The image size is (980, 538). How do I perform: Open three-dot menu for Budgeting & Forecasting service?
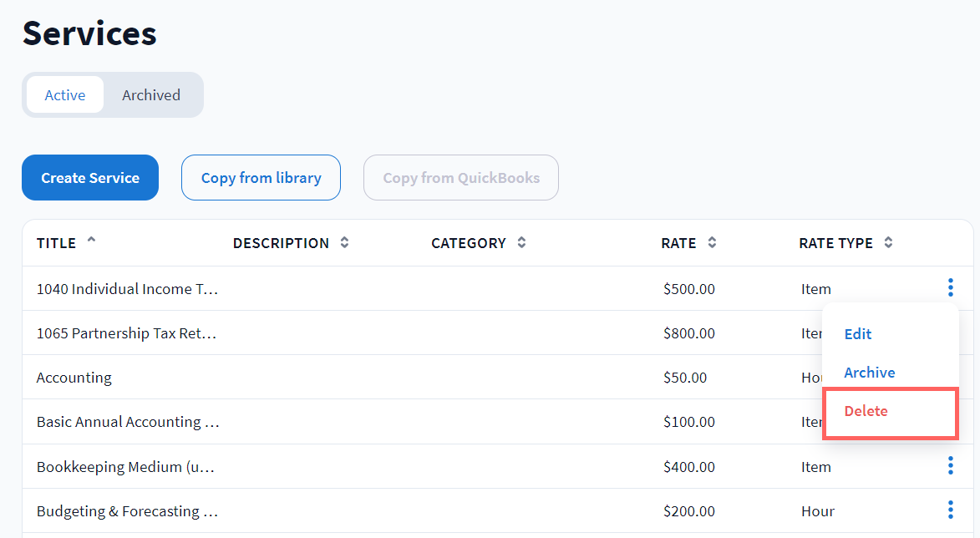pos(950,510)
